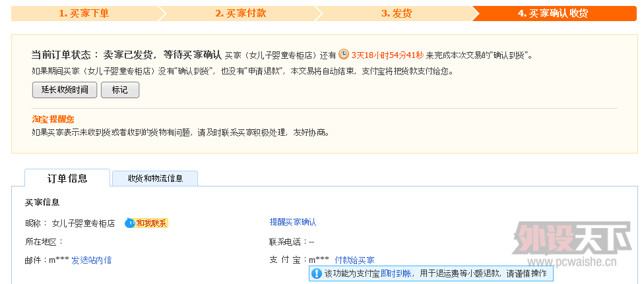644x284 pixels.
Task: Click the blue info icon in the tooltip
Action: [317, 273]
